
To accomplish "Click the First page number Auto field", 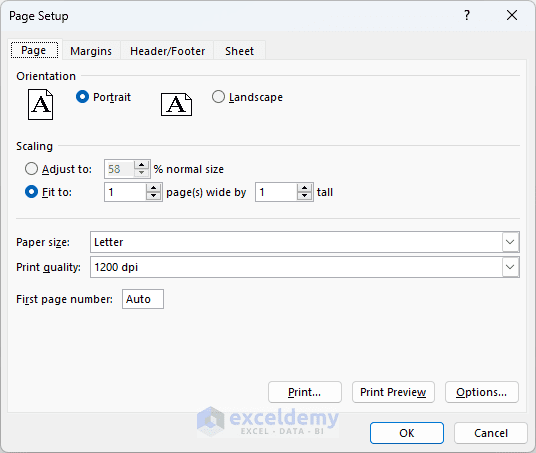I will pos(143,299).
